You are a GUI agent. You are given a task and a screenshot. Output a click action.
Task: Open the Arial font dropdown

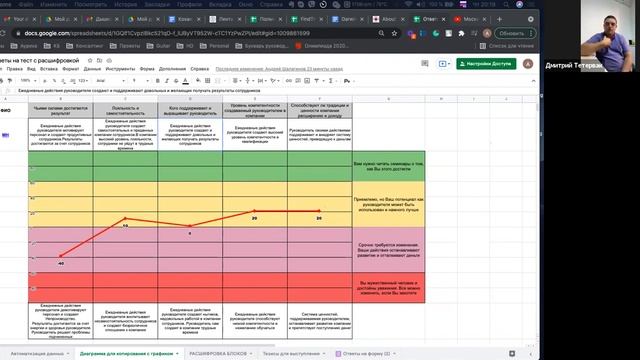tap(111, 81)
